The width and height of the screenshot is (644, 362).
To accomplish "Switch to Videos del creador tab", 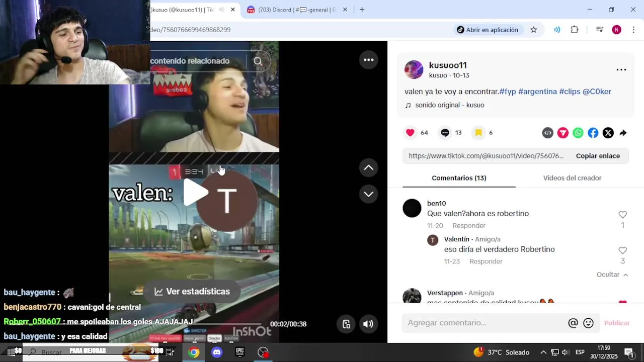I will point(572,178).
